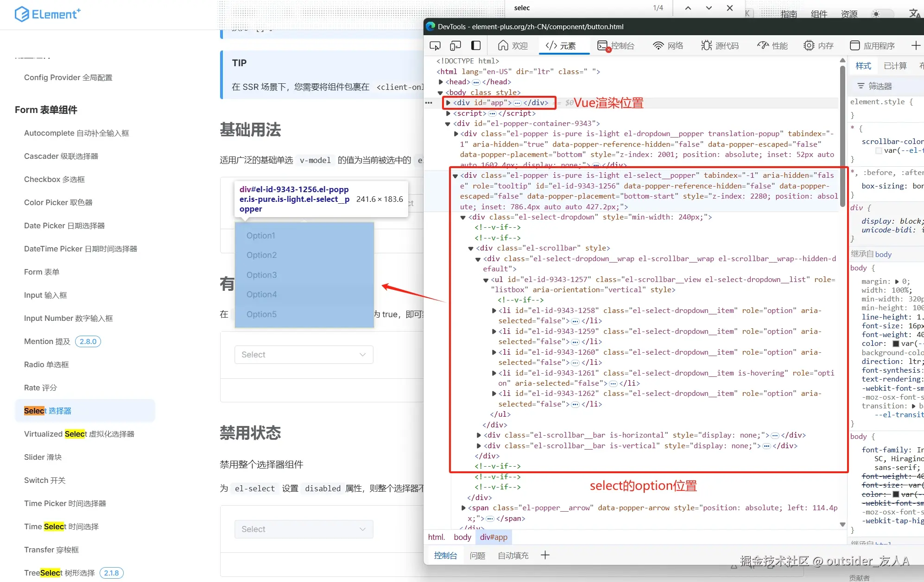Image resolution: width=924 pixels, height=582 pixels.
Task: Open the disabled Select dropdown
Action: pyautogui.click(x=304, y=529)
